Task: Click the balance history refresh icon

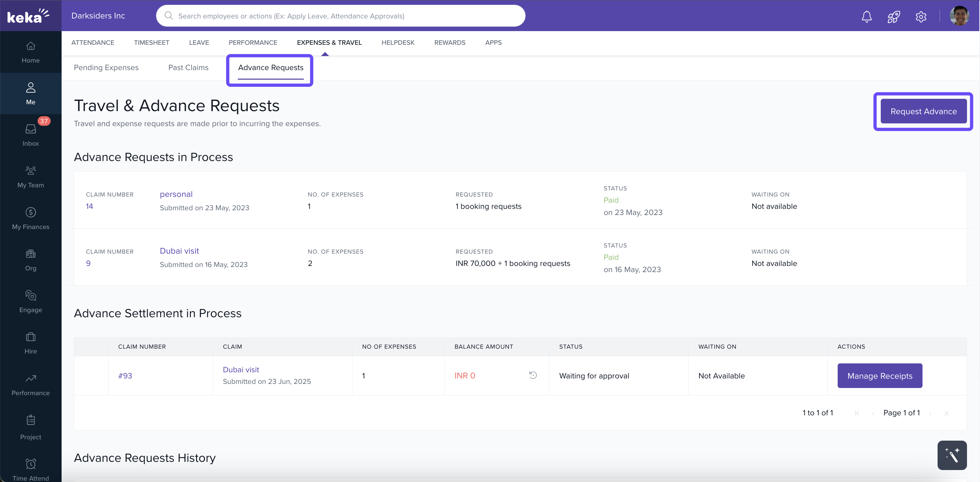Action: 533,375
